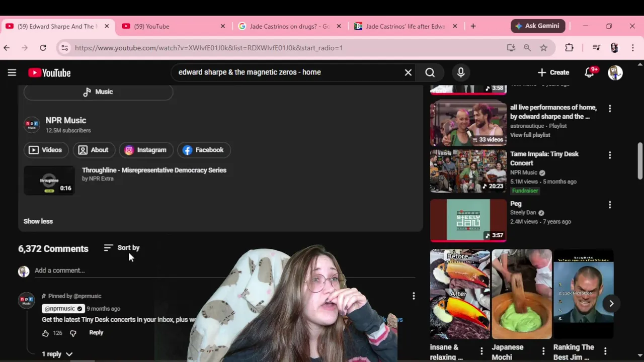Image resolution: width=644 pixels, height=362 pixels.
Task: Open options for Peg video
Action: click(610, 205)
